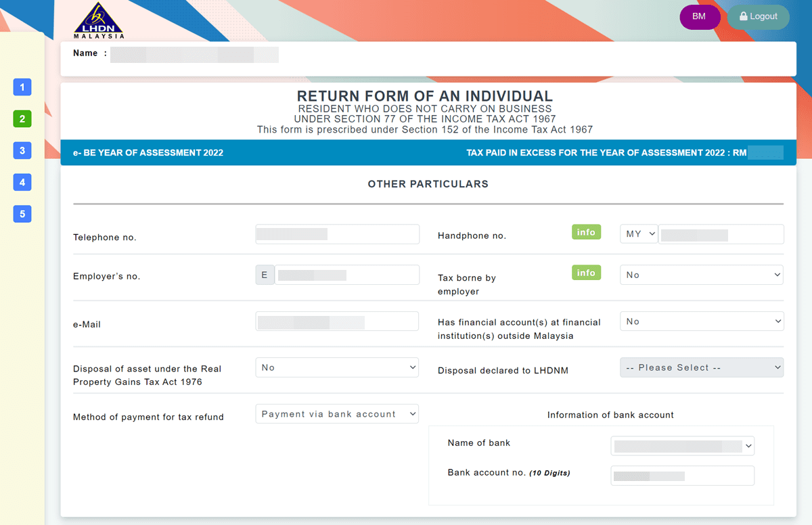
Task: Open form section 5 in sidebar
Action: (22, 214)
